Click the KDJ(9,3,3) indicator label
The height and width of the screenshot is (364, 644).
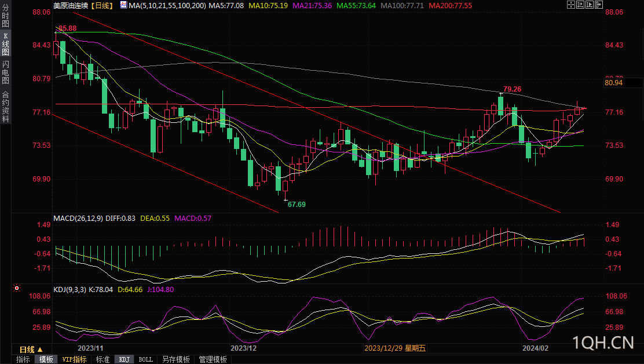[70, 290]
